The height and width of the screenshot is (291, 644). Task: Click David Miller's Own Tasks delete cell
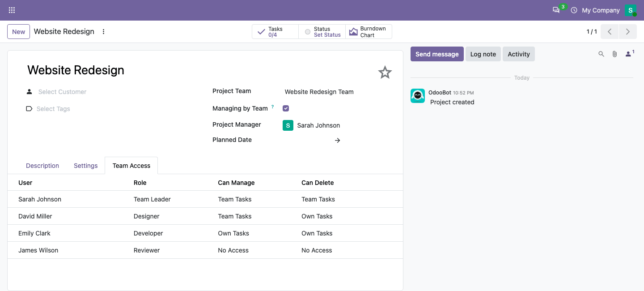tap(317, 216)
